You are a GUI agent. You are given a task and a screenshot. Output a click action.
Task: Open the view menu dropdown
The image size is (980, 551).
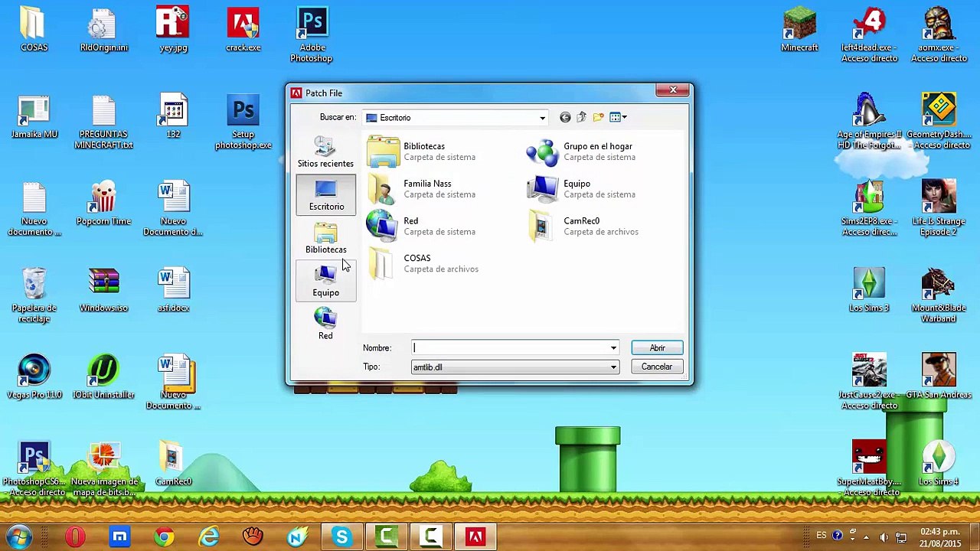tap(618, 117)
